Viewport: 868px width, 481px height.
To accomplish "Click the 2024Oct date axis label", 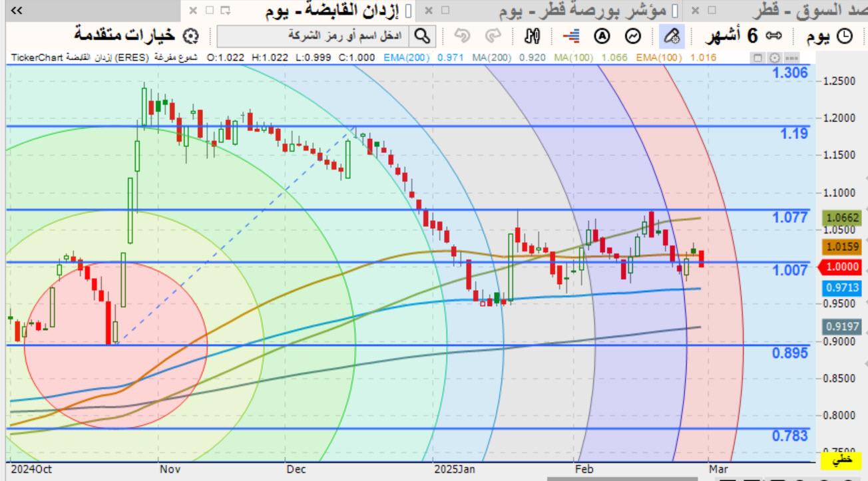I will (x=31, y=469).
